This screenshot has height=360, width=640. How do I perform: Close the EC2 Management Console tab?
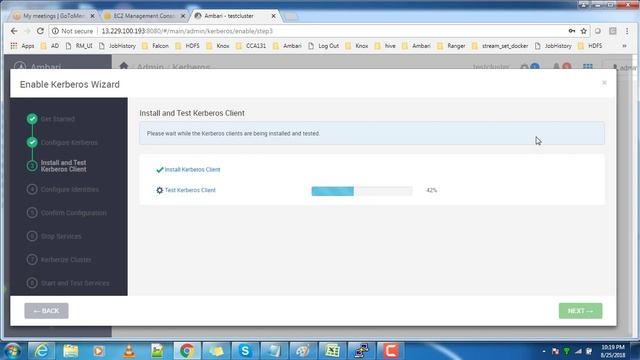point(183,16)
